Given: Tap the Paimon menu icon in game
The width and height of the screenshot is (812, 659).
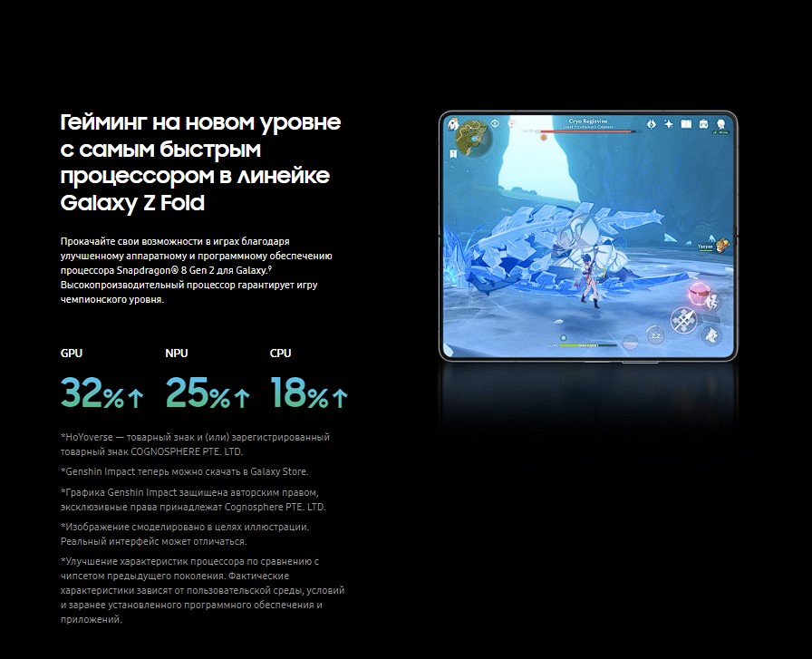Looking at the screenshot, I should [454, 125].
